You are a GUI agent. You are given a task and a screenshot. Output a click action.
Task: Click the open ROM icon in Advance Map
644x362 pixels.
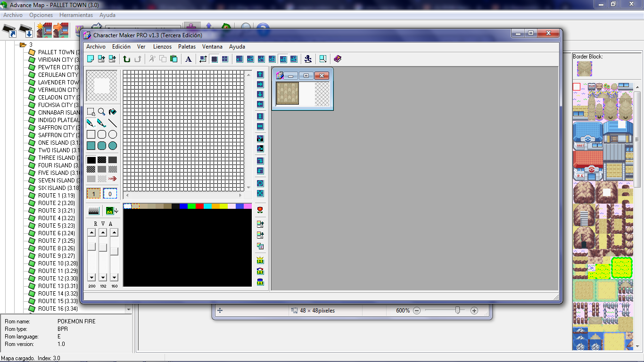(9, 31)
